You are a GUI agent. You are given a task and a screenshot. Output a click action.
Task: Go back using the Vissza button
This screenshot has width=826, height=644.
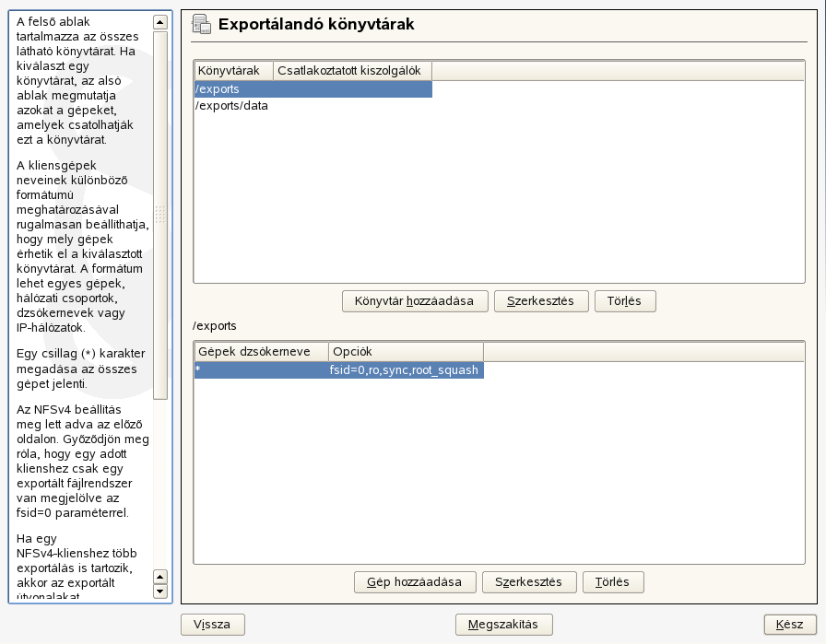(x=212, y=624)
